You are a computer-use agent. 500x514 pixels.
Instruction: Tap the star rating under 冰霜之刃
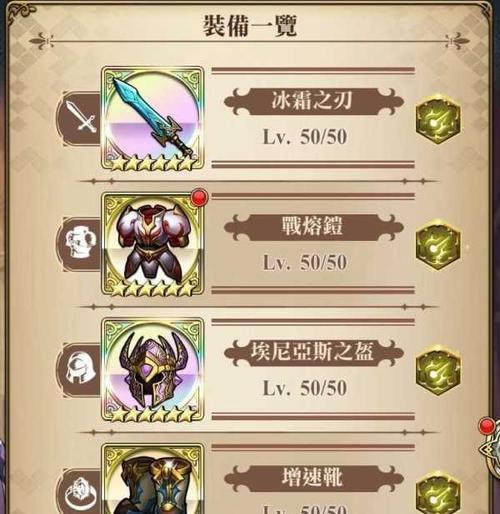(153, 163)
